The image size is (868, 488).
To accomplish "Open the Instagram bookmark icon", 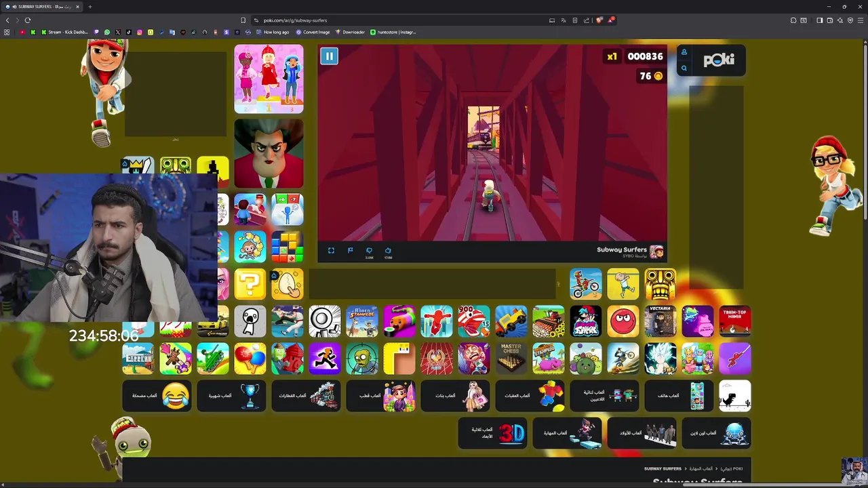I will [x=140, y=32].
